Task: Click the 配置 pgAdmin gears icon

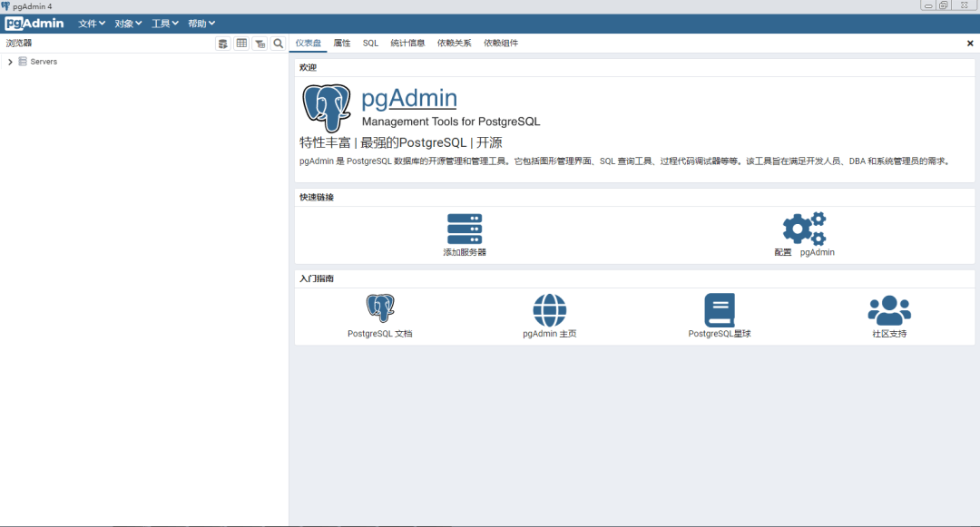Action: tap(804, 229)
